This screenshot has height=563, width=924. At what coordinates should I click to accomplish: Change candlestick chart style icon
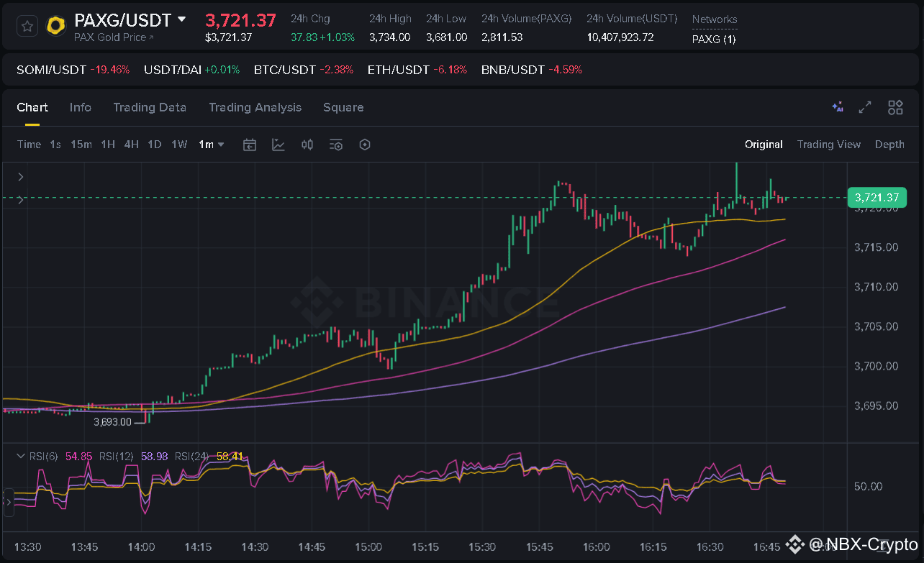(307, 145)
